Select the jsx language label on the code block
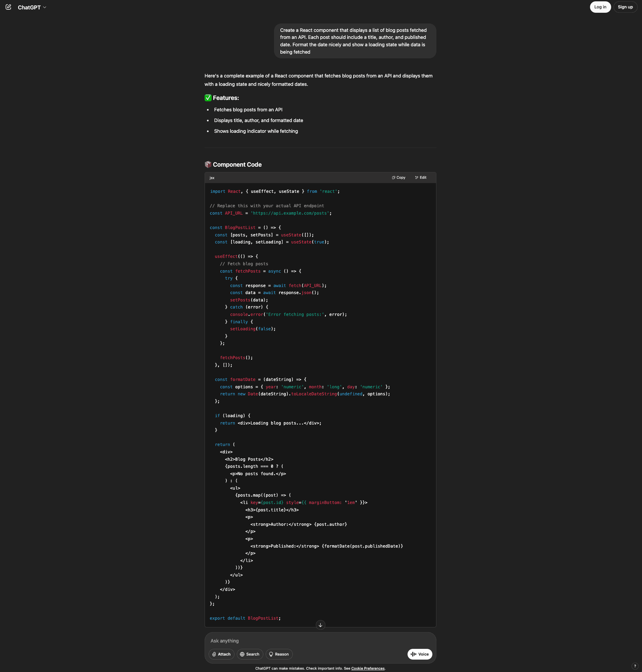 (x=212, y=178)
